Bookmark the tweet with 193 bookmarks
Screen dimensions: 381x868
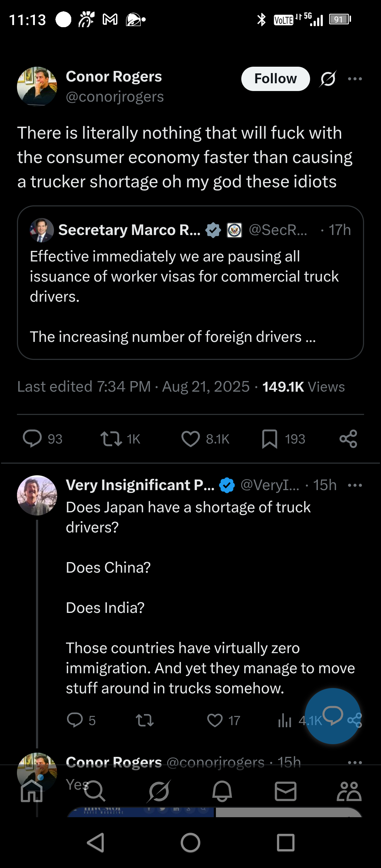tap(283, 439)
